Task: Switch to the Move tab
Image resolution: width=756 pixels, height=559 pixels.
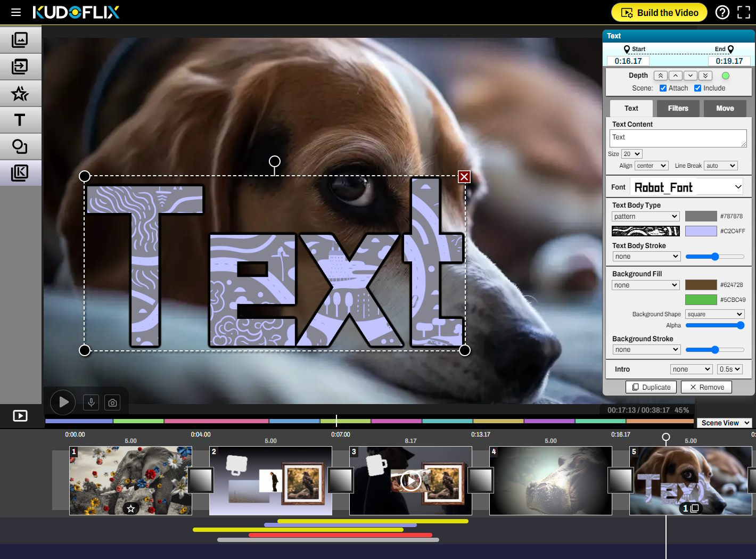Action: (725, 108)
